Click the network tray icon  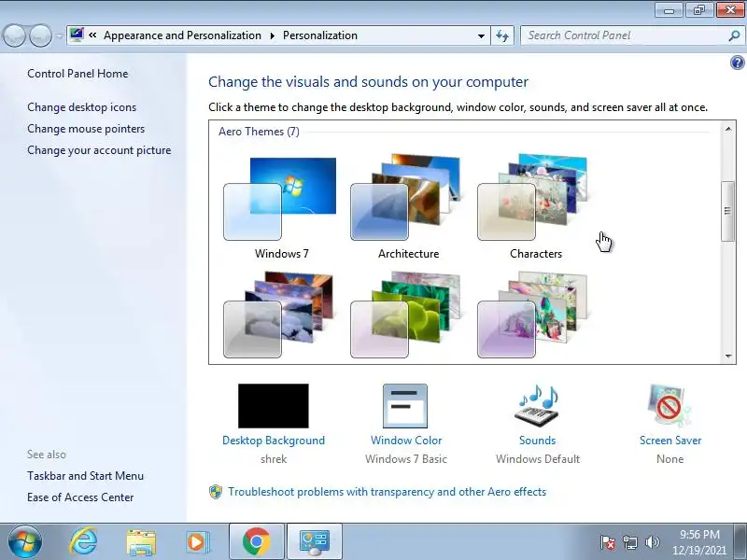629,542
